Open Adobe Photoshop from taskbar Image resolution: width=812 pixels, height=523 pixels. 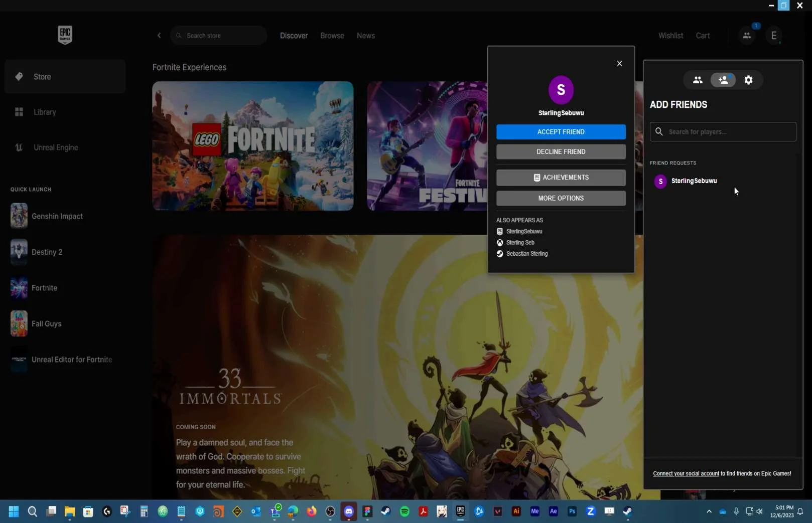pos(572,511)
